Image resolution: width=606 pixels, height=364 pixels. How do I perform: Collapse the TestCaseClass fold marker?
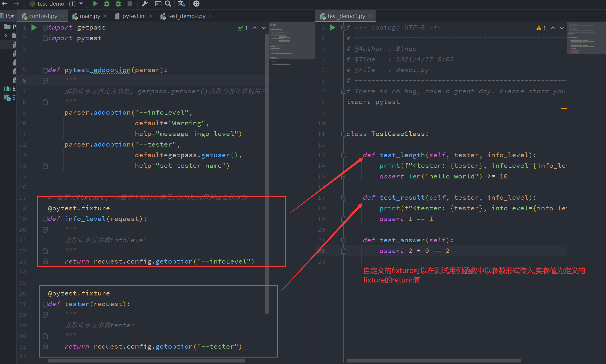click(x=343, y=134)
